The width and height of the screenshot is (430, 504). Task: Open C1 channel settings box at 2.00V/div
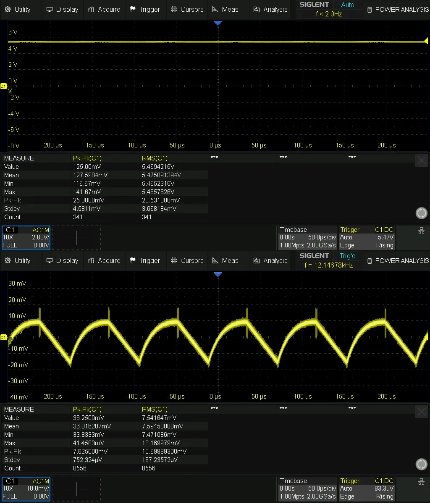point(26,238)
